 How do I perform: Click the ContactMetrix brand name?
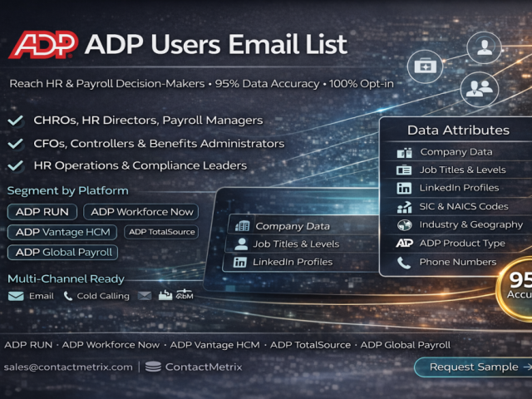[204, 367]
